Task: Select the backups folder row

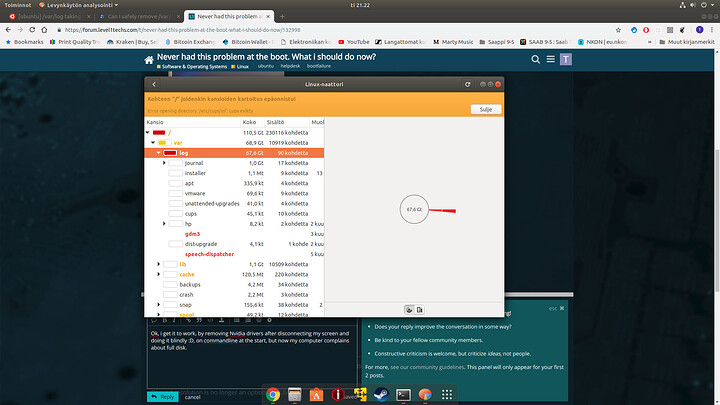Action: 234,284
